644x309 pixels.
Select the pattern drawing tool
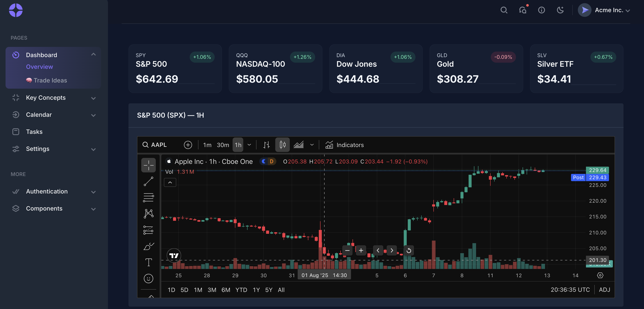coord(149,214)
